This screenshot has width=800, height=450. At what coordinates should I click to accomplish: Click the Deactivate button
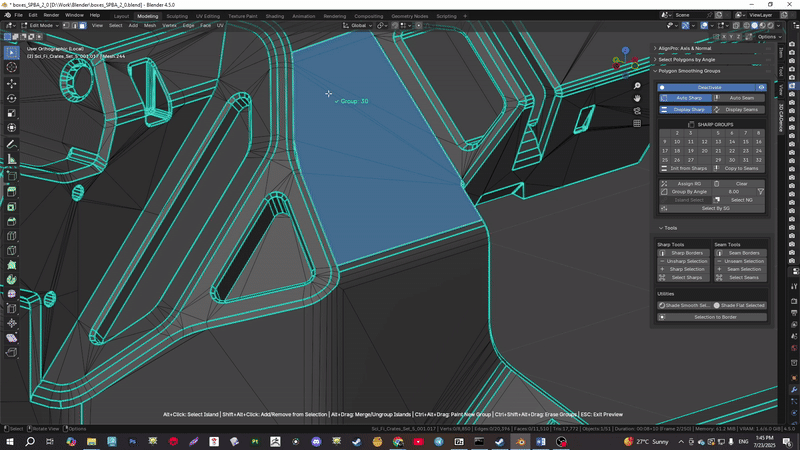(707, 88)
